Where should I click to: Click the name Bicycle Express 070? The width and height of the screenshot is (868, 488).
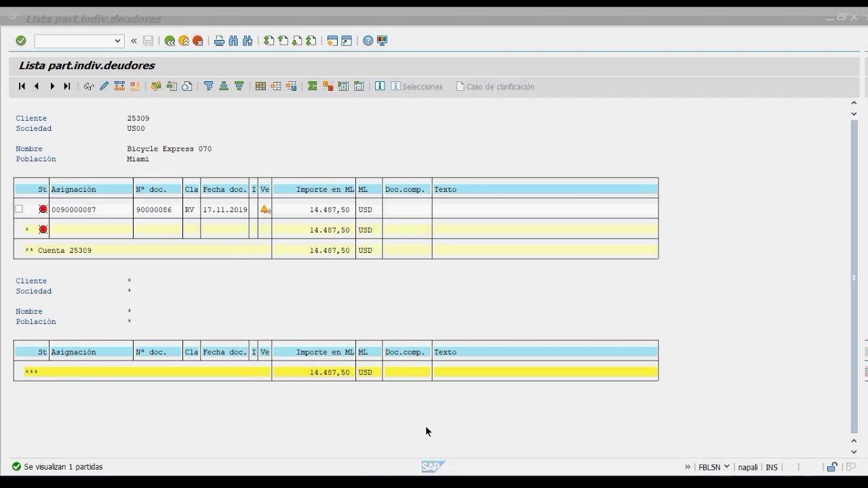(170, 148)
